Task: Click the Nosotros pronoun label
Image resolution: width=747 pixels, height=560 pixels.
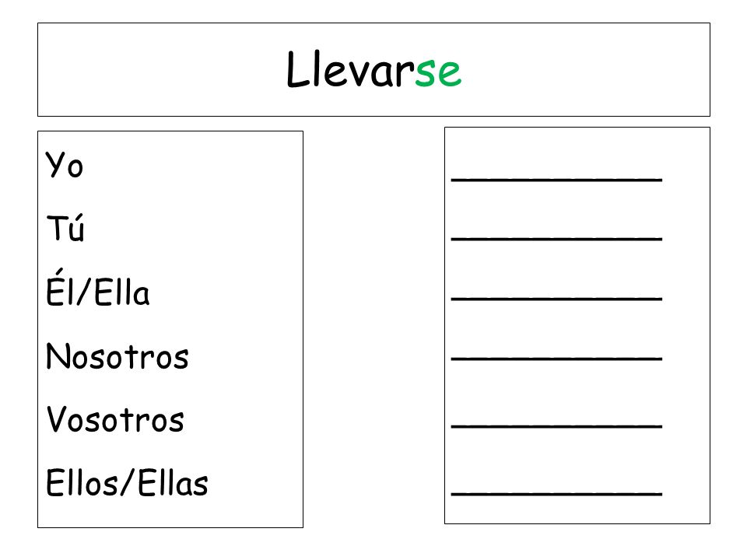Action: pyautogui.click(x=117, y=356)
